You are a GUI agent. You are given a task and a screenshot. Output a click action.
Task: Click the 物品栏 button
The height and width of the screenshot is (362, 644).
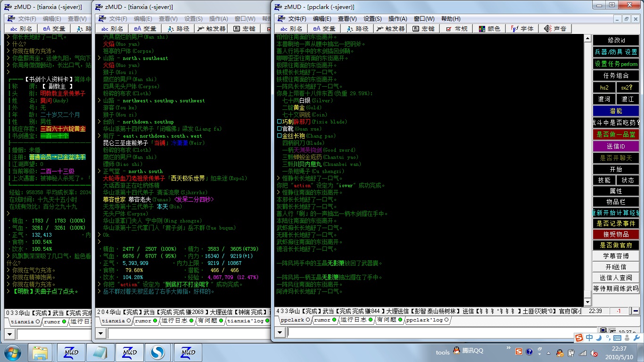coord(616,202)
